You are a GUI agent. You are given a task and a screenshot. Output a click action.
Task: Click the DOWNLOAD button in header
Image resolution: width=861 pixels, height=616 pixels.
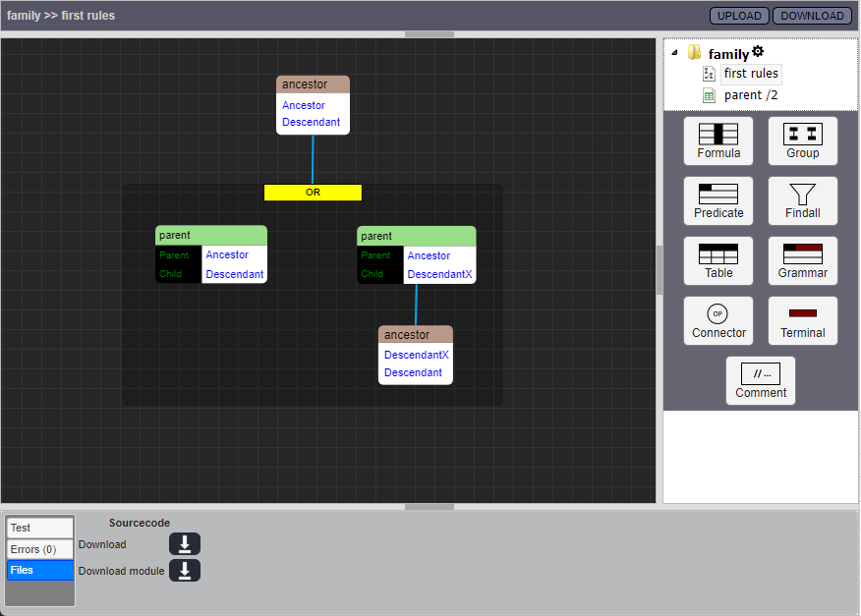[812, 16]
